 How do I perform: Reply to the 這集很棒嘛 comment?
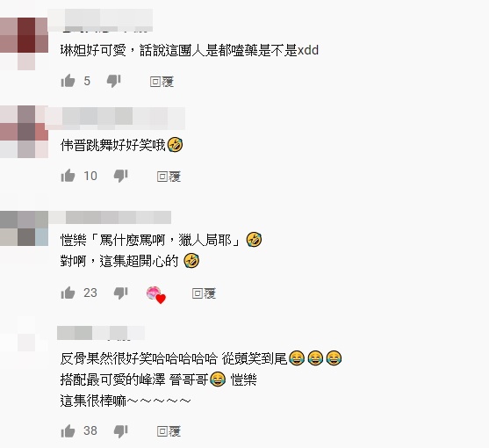pos(169,431)
